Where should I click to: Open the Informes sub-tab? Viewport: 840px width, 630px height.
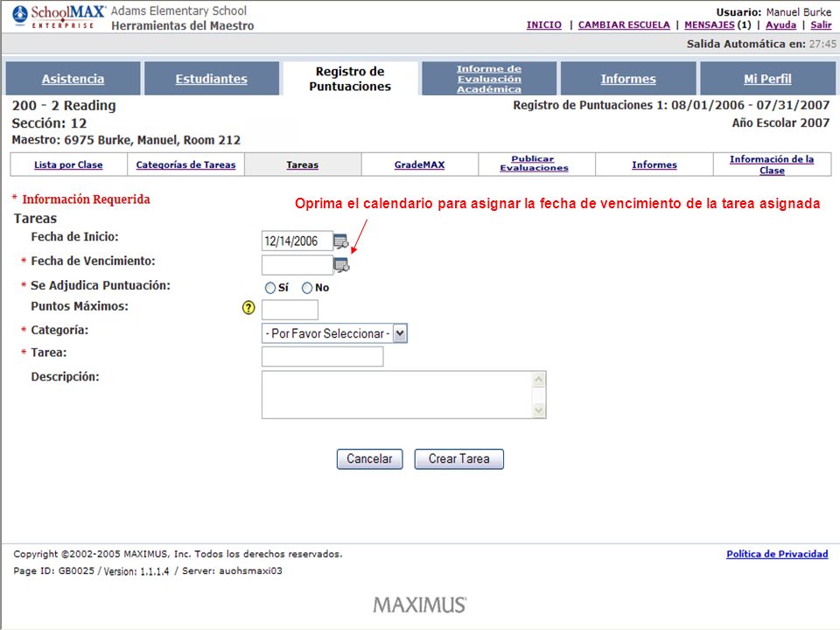654,165
